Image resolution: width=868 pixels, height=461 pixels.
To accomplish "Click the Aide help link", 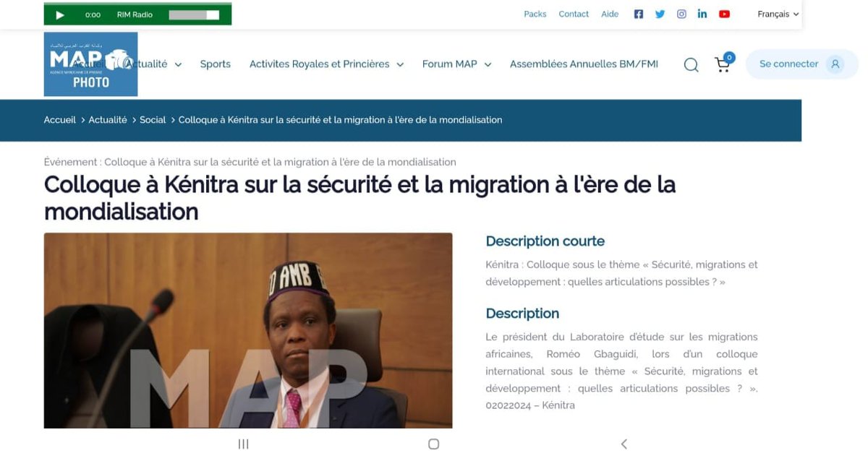I will 610,14.
